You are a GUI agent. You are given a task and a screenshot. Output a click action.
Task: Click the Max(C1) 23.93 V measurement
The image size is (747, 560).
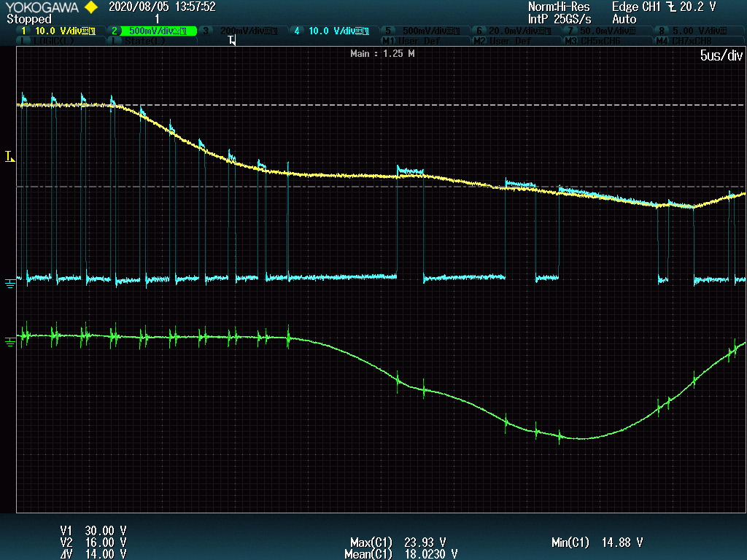click(398, 542)
